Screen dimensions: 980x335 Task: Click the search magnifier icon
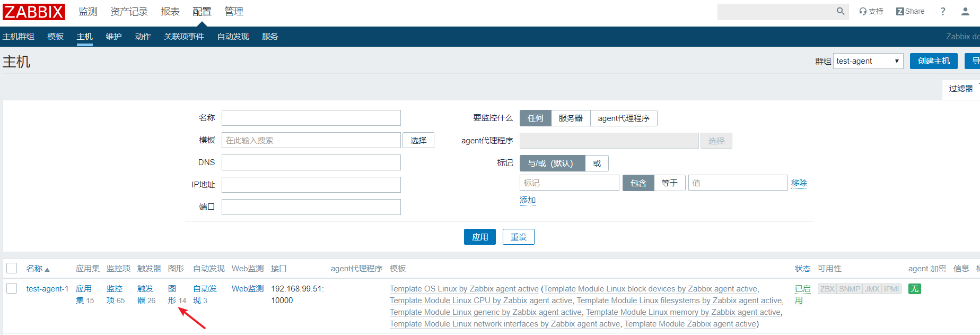[841, 11]
